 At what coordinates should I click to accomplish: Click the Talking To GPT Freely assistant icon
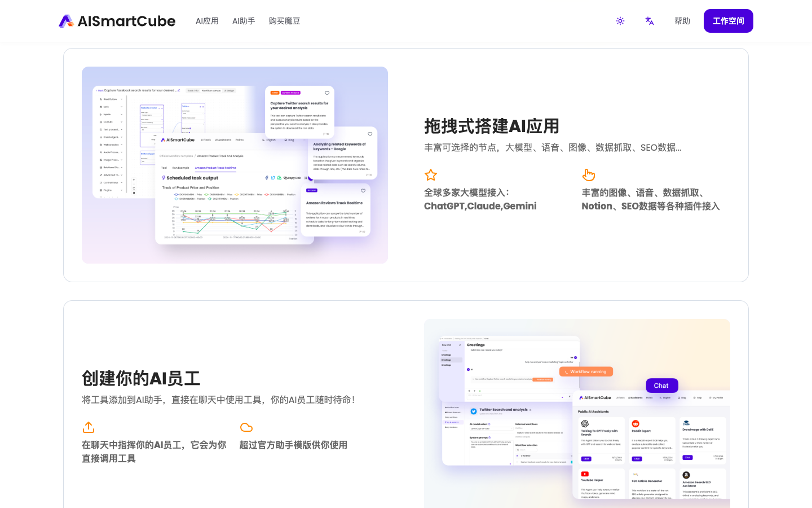[585, 423]
